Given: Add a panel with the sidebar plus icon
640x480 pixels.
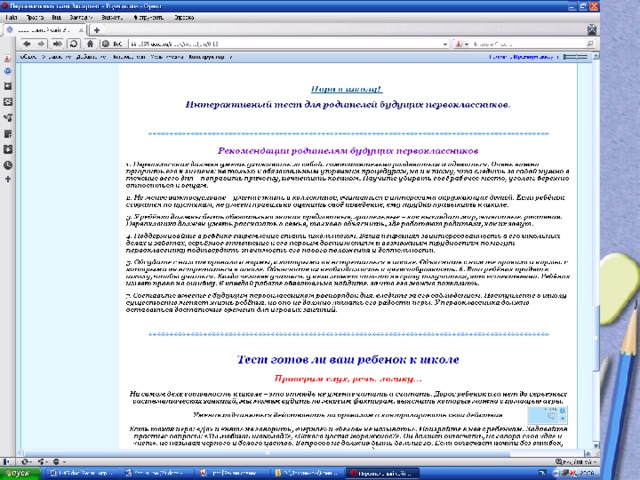Looking at the screenshot, I should 7,179.
